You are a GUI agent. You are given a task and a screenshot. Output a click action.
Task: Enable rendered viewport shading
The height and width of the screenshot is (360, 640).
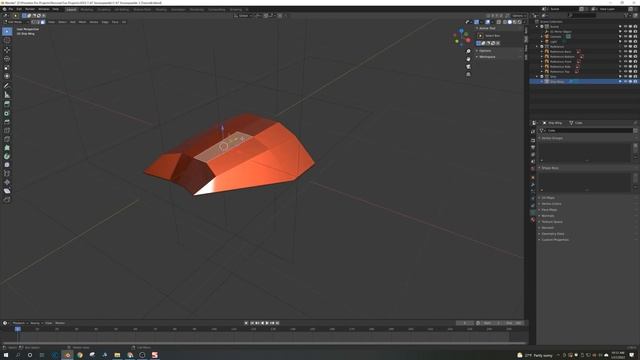[x=520, y=22]
